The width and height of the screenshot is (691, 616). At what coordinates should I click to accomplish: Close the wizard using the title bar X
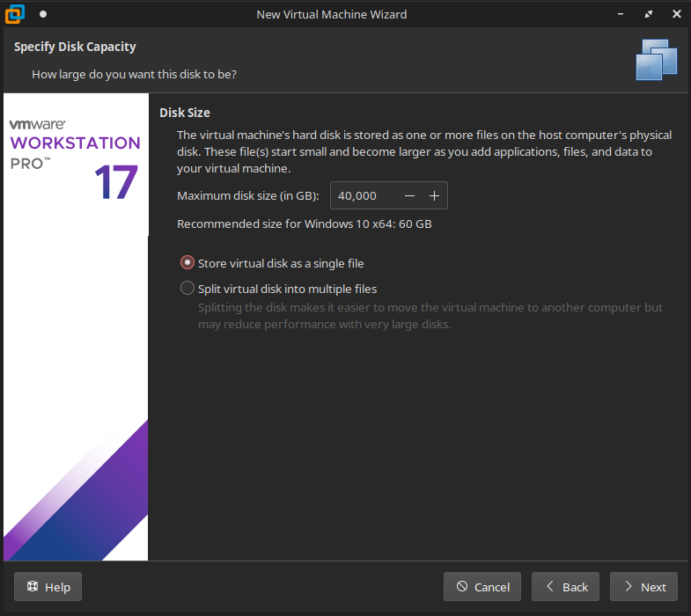(x=675, y=14)
